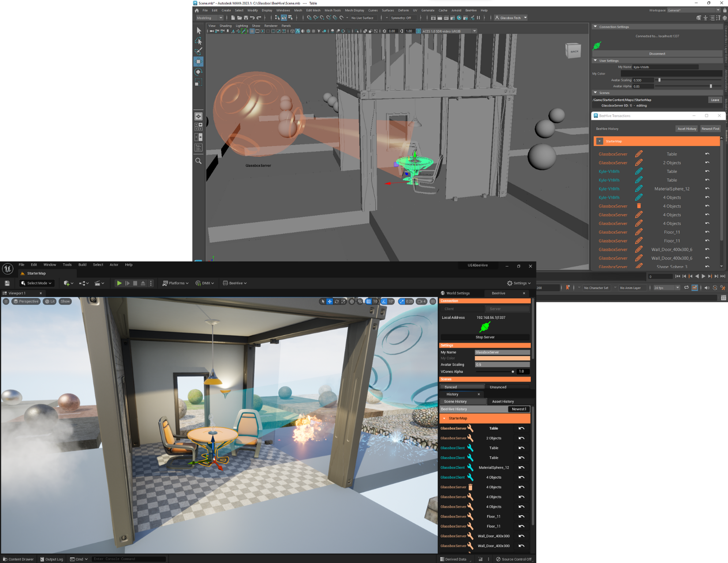
Task: Select the Maya paint selection tool
Action: [x=199, y=51]
